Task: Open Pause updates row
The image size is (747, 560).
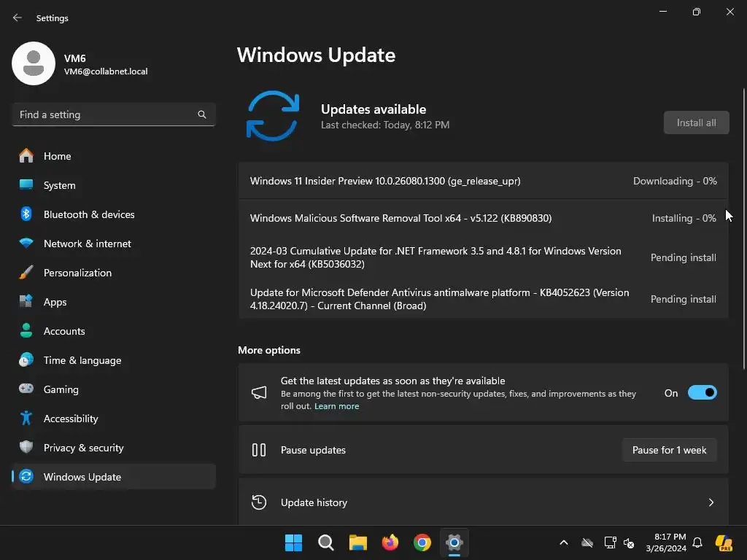Action: click(x=483, y=450)
